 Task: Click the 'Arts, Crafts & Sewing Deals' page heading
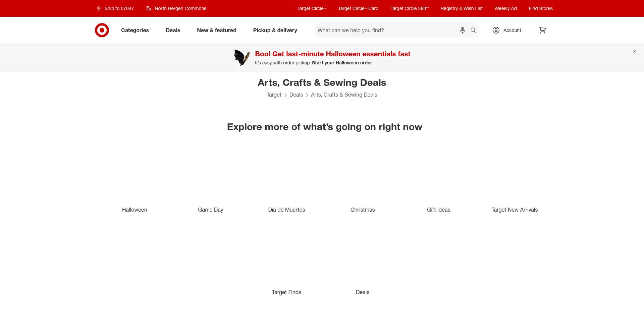point(322,82)
